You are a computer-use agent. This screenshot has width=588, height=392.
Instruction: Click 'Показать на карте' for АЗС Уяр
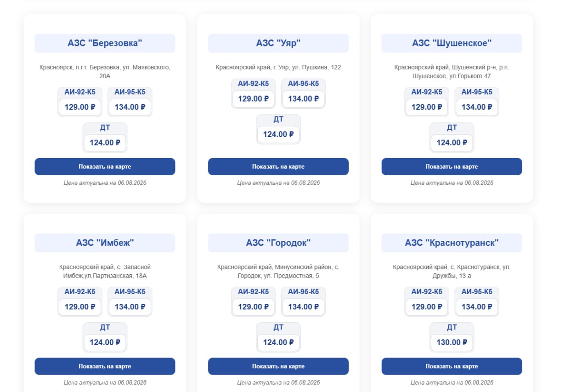278,167
